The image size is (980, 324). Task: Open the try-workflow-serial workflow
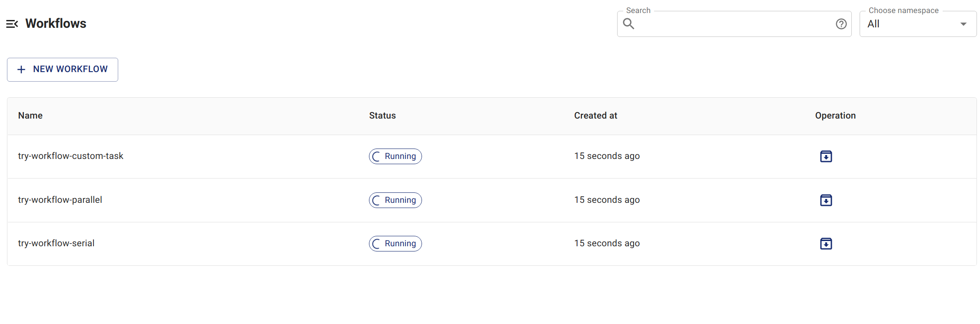point(56,243)
